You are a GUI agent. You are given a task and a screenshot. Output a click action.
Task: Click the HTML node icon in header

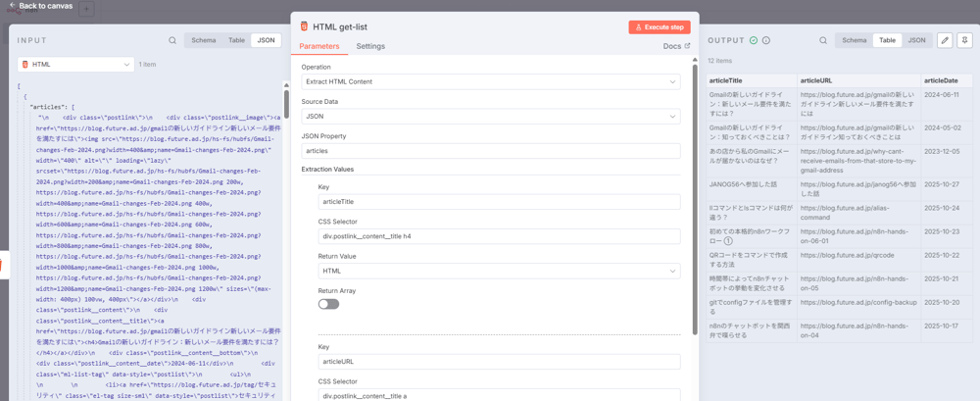point(304,26)
